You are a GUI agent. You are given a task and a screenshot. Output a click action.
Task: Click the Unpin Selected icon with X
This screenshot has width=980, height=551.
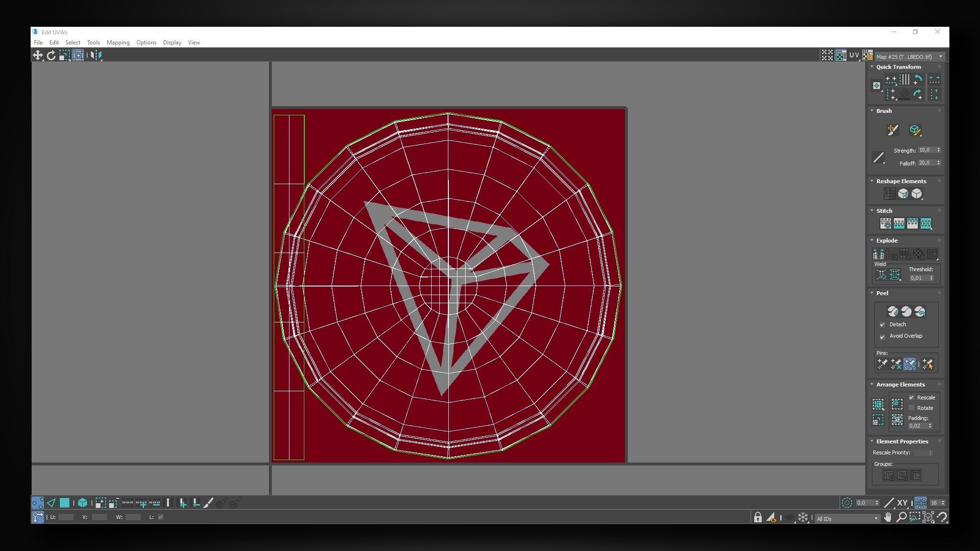[x=896, y=364]
